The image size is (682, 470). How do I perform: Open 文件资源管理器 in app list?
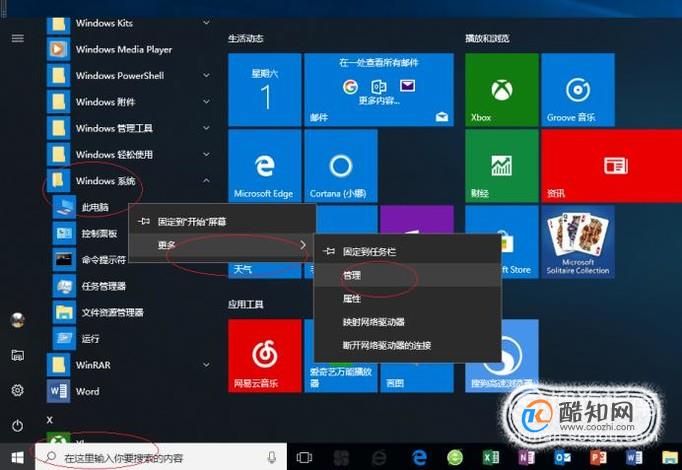click(x=130, y=312)
